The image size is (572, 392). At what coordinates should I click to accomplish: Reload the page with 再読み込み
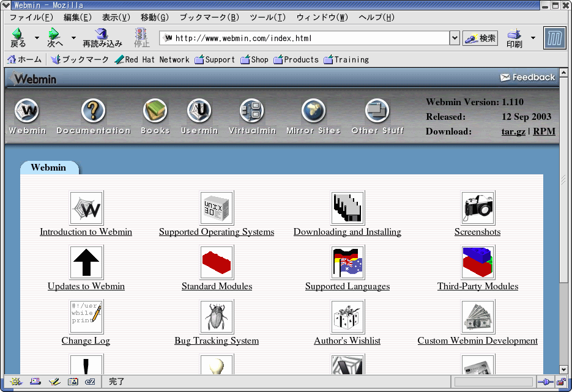(102, 37)
